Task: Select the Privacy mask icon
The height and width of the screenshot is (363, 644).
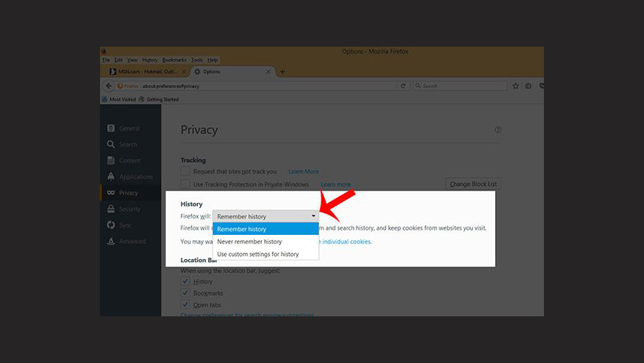Action: (111, 192)
